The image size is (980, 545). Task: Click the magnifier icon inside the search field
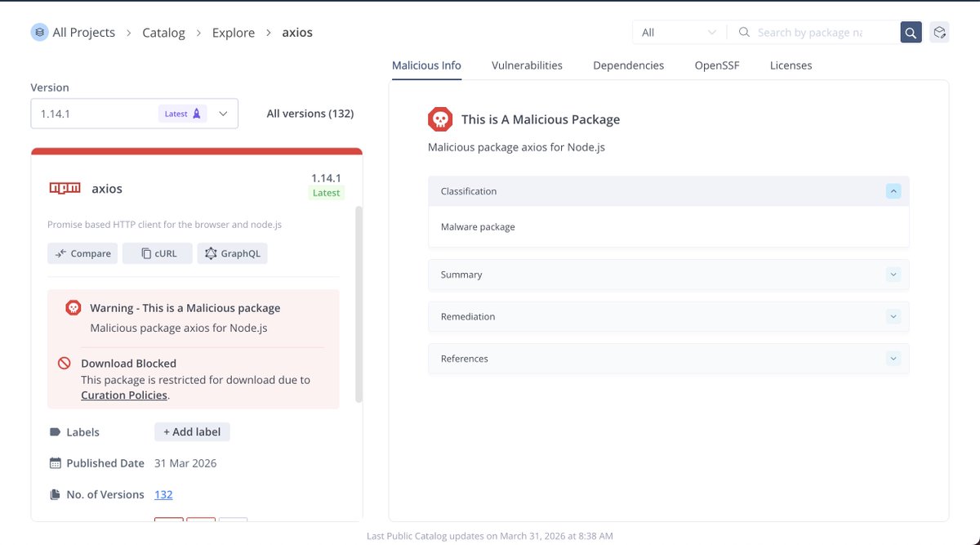tap(744, 33)
